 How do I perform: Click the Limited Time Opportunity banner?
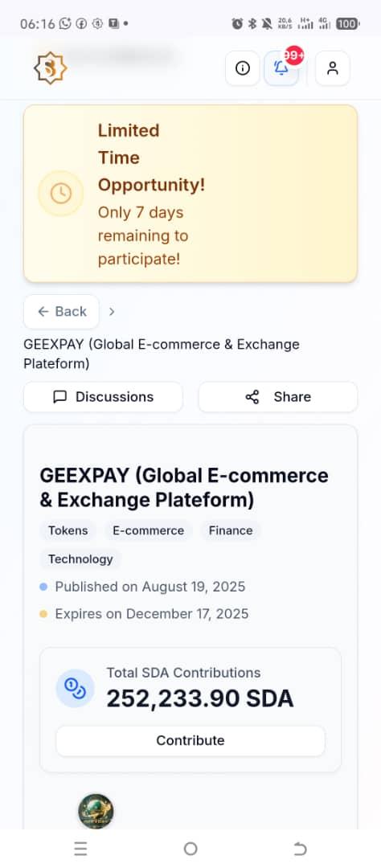[x=190, y=194]
